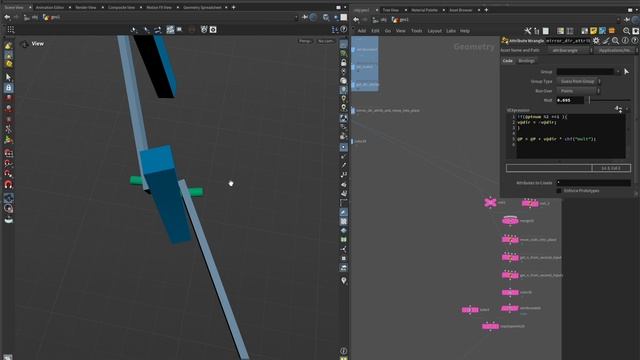640x360 pixels.
Task: Click the lock camera padlock icon on viewport right toolbar
Action: (344, 62)
